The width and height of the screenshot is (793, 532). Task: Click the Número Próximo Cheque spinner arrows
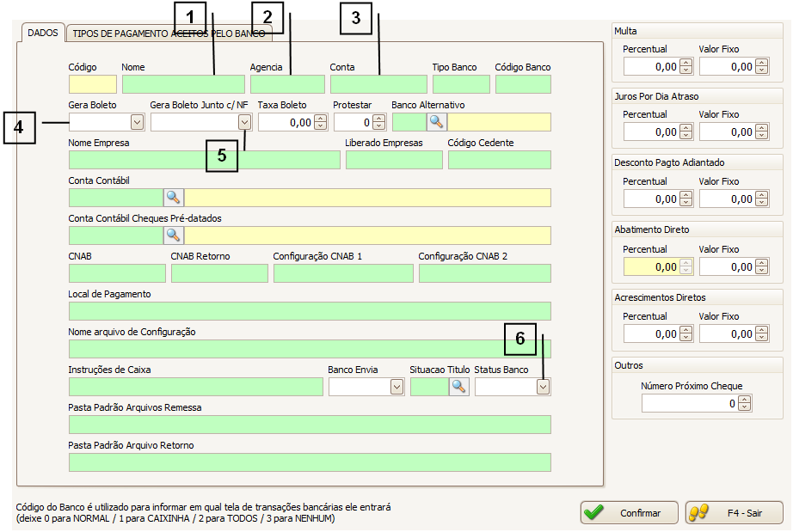tap(744, 403)
